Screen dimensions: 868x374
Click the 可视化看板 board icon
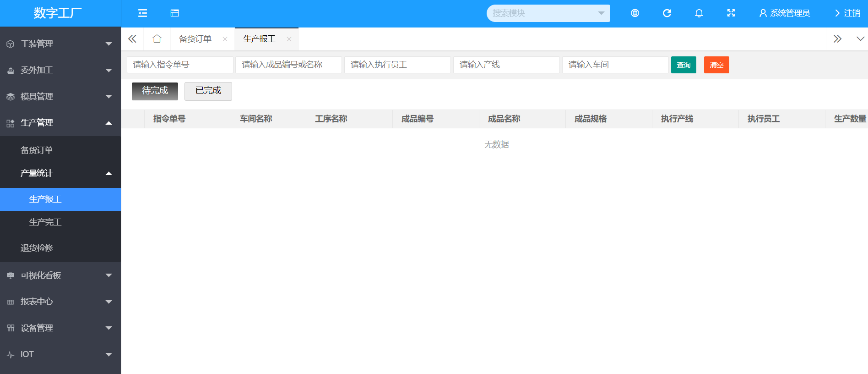coord(11,275)
